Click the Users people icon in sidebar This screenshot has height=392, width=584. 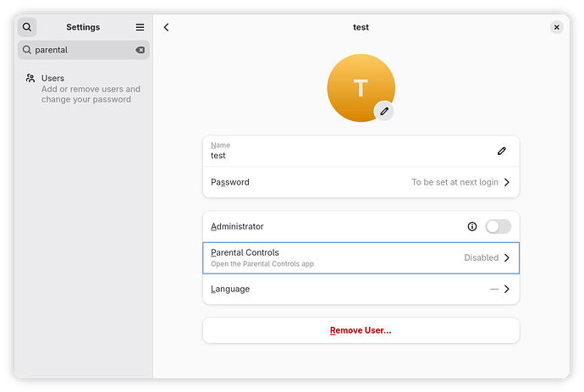(x=30, y=78)
